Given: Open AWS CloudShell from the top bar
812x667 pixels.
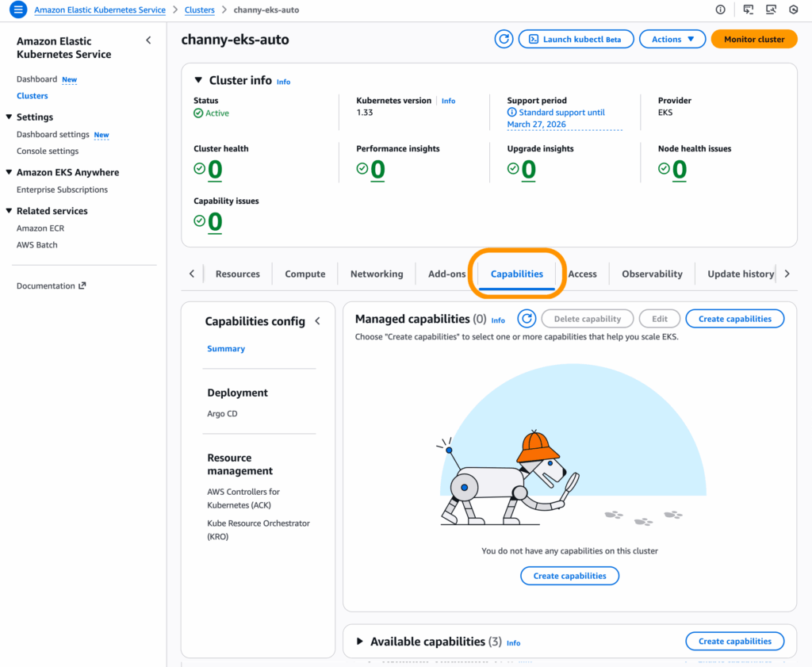Looking at the screenshot, I should [746, 10].
